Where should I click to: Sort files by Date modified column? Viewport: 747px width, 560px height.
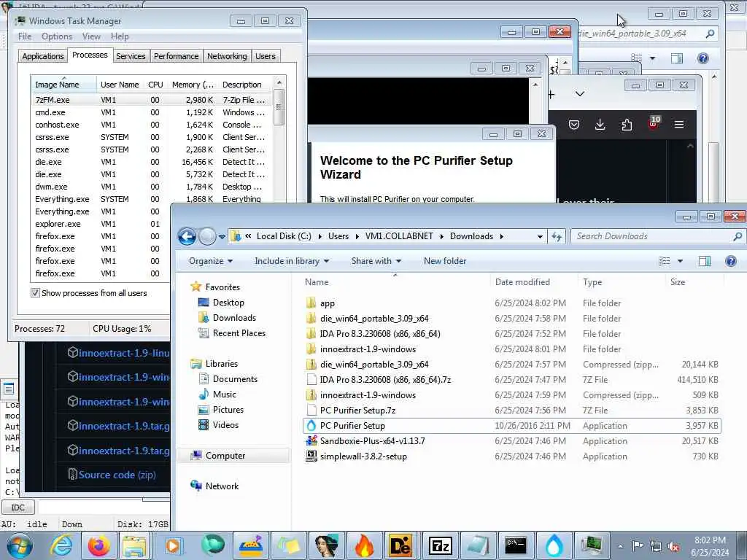point(522,282)
